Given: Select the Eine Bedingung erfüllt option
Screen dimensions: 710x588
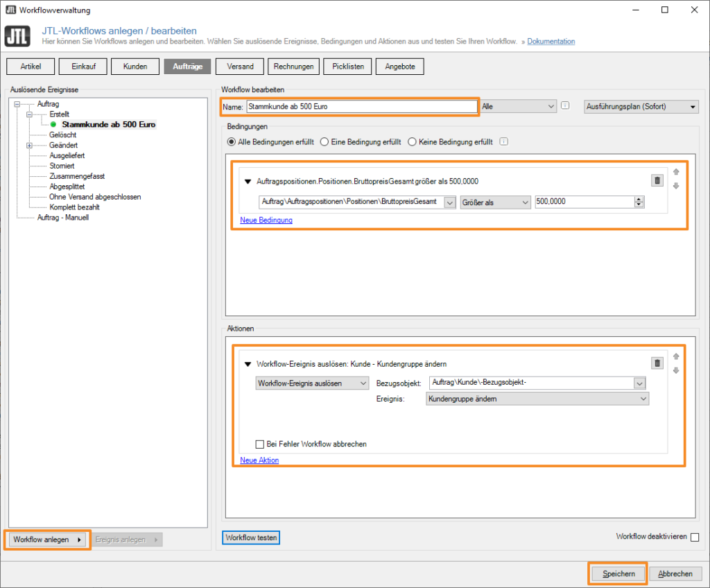Looking at the screenshot, I should point(324,141).
